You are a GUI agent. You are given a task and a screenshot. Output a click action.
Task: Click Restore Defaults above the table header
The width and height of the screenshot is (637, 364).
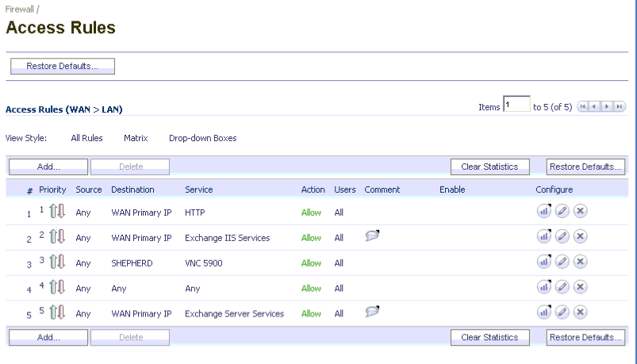click(x=585, y=167)
